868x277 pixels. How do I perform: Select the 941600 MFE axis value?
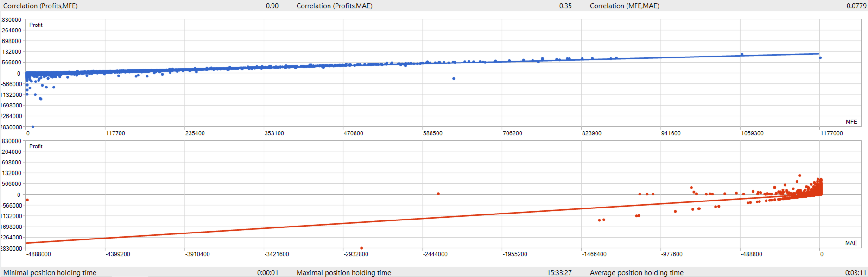click(671, 133)
